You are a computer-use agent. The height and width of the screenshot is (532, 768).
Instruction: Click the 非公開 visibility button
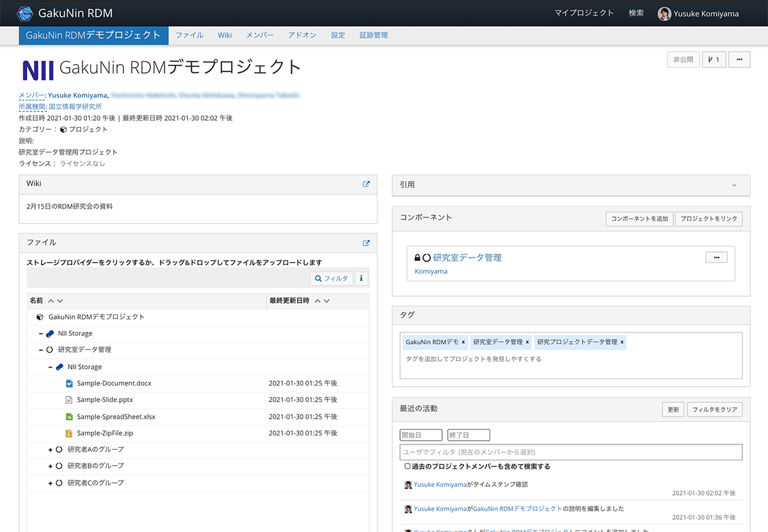683,59
